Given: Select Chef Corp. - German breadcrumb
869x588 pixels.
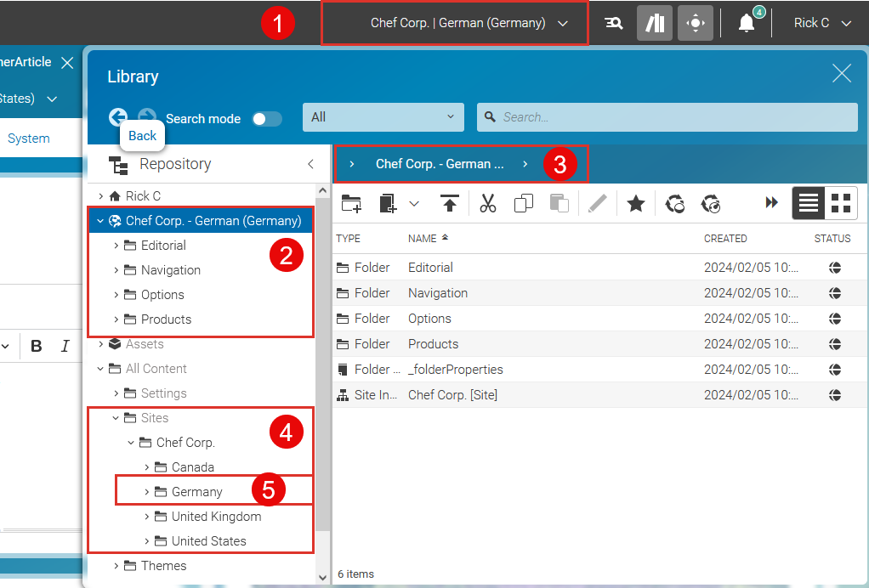Looking at the screenshot, I should (x=440, y=164).
